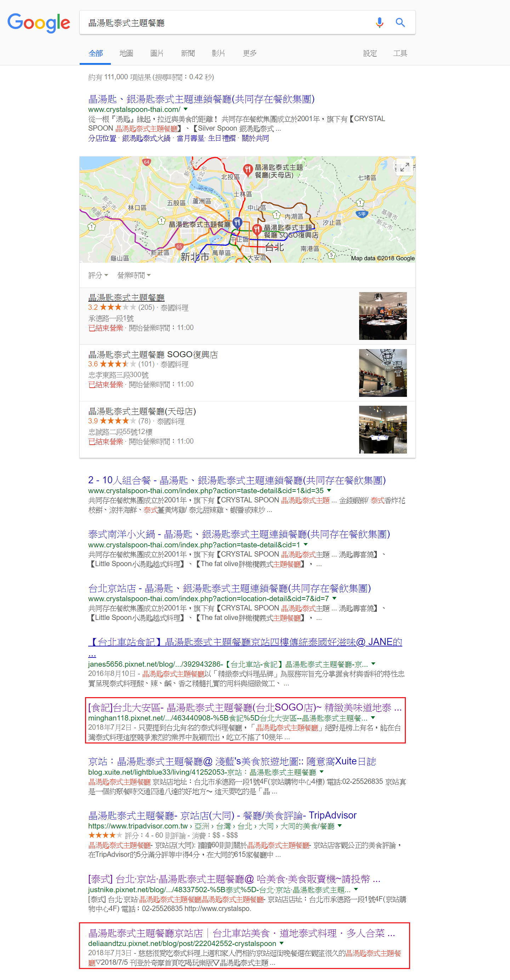This screenshot has height=980, width=510.
Task: Open the 評分 rating filter dropdown
Action: coord(98,275)
